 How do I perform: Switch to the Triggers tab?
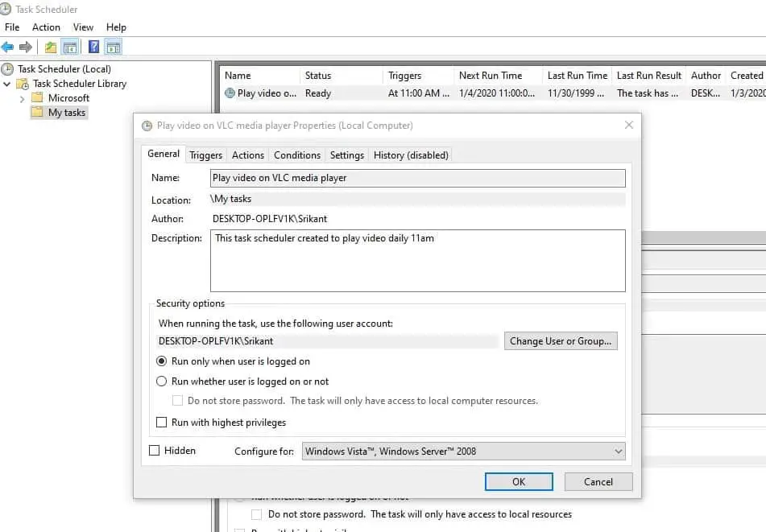click(205, 155)
